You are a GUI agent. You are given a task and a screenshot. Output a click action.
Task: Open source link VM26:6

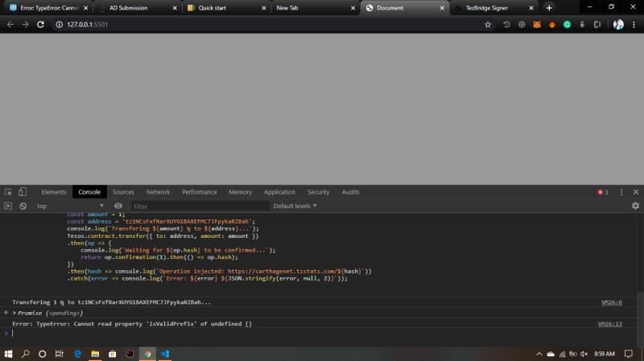612,302
